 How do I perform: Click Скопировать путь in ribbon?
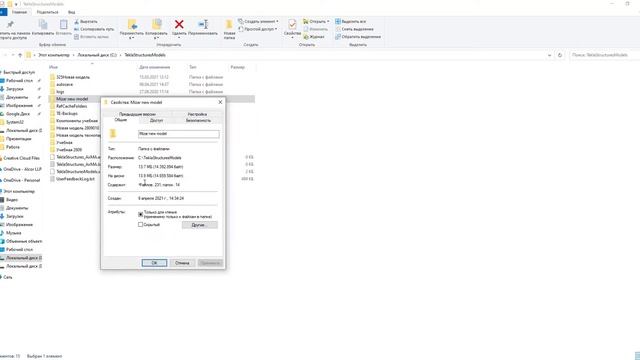(x=94, y=29)
